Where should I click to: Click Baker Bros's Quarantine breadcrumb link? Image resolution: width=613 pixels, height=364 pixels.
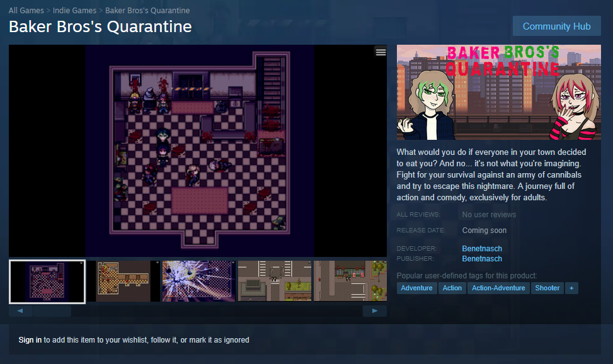pyautogui.click(x=147, y=11)
